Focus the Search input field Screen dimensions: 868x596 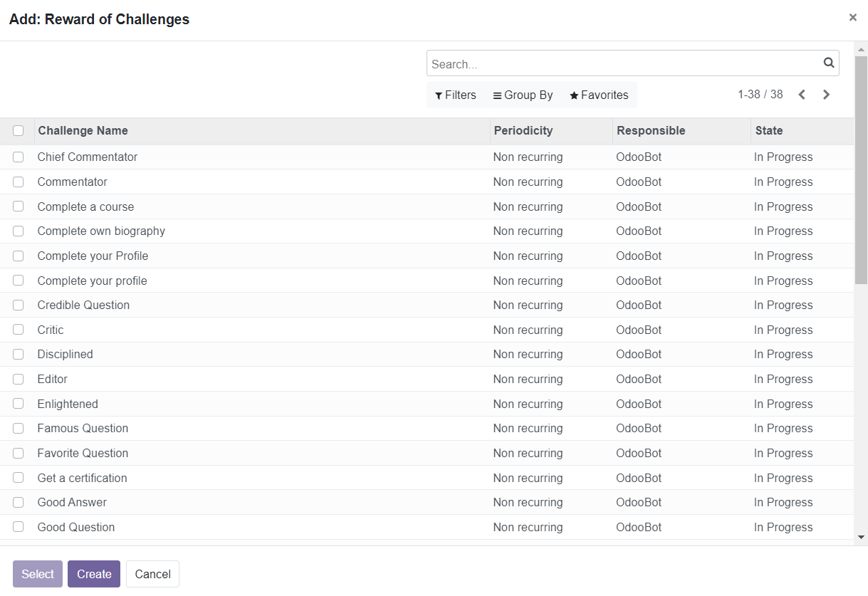[x=623, y=64]
